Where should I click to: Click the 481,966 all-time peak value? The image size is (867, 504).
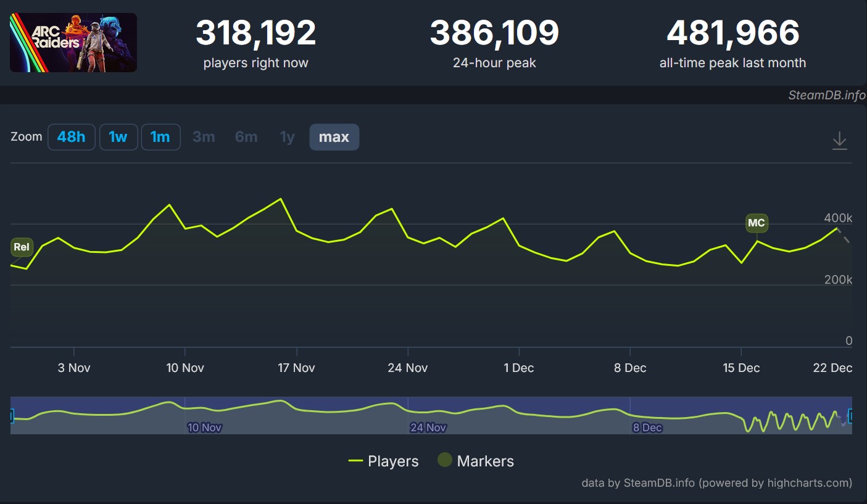[732, 33]
